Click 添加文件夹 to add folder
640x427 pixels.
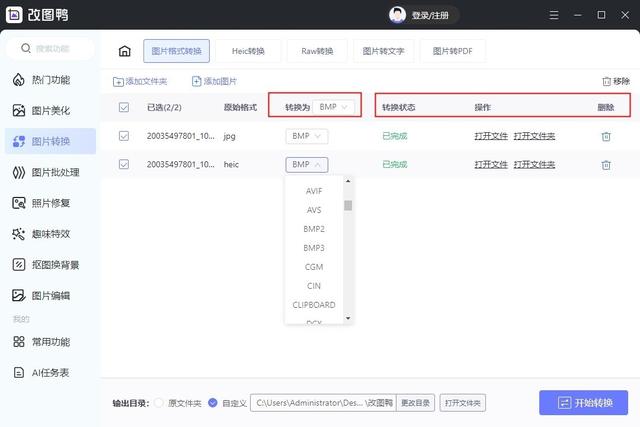click(140, 82)
